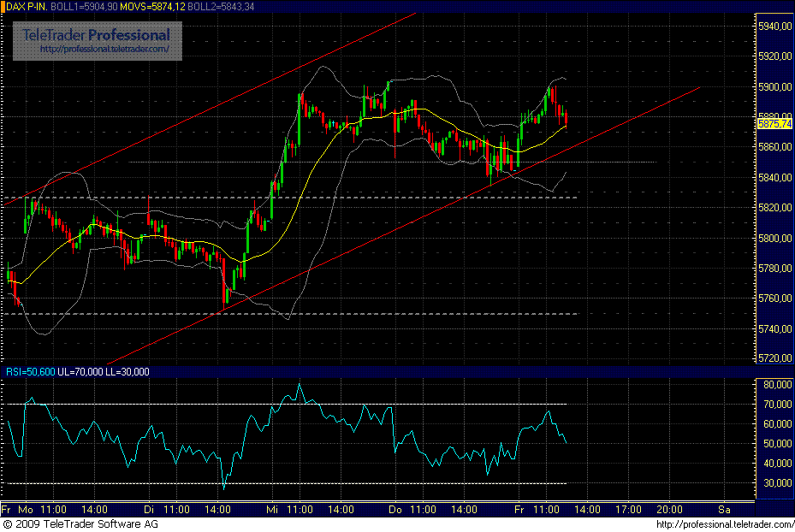
Task: Select the Mi session label on the timeline
Action: point(272,508)
